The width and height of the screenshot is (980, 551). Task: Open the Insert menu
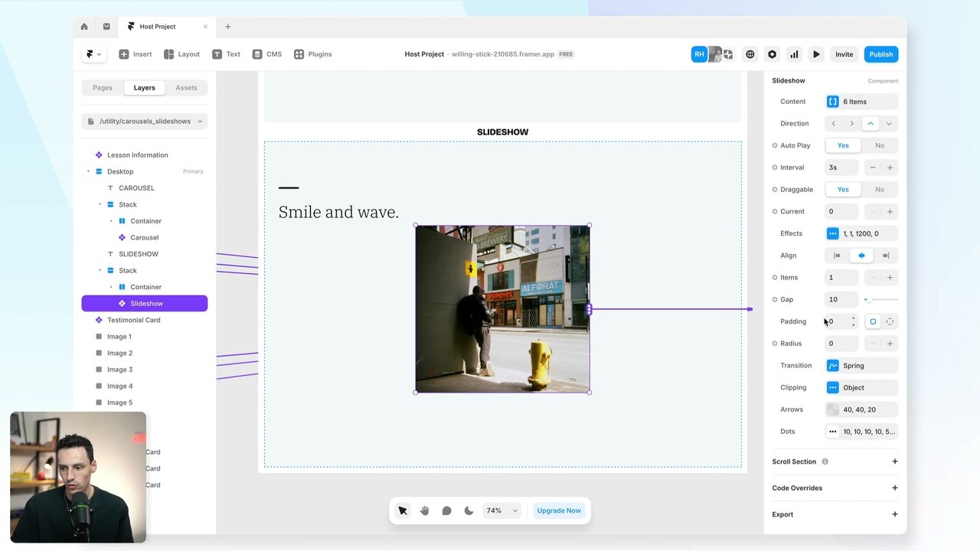(136, 54)
